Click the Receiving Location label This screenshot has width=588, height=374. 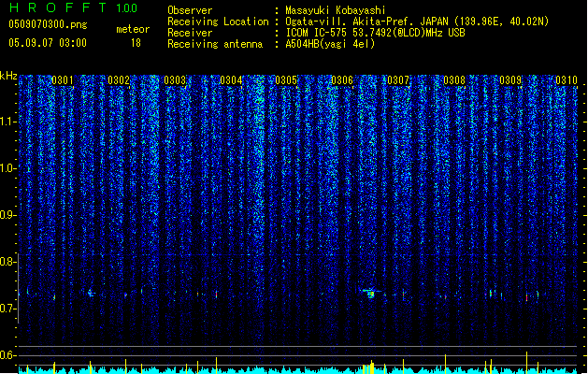(x=218, y=22)
